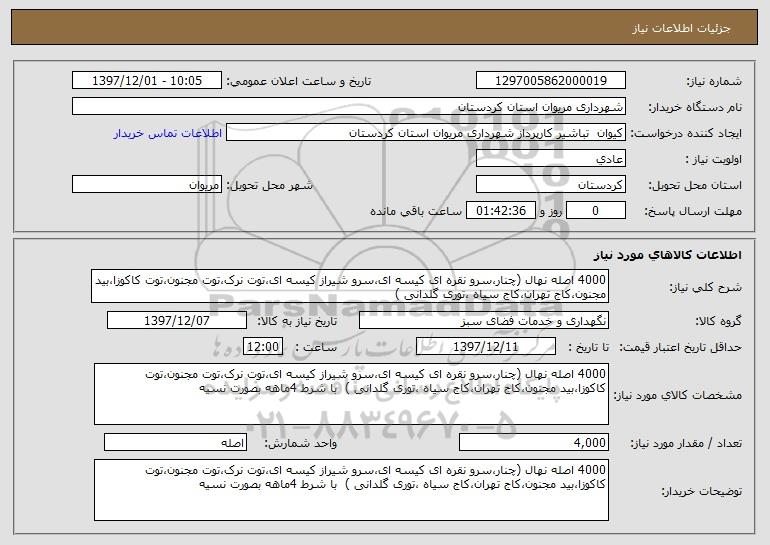
Task: Click the توضیحات خریدار text area
Action: [351, 490]
